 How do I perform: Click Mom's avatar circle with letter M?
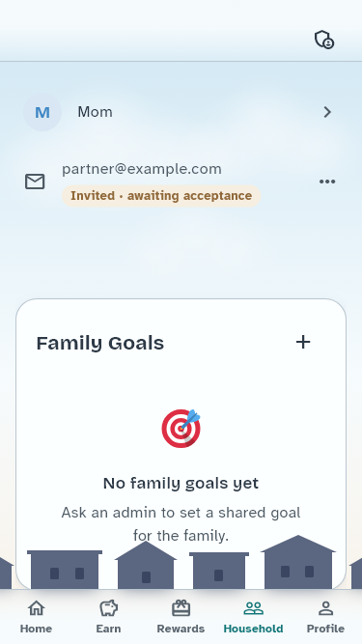pos(42,112)
